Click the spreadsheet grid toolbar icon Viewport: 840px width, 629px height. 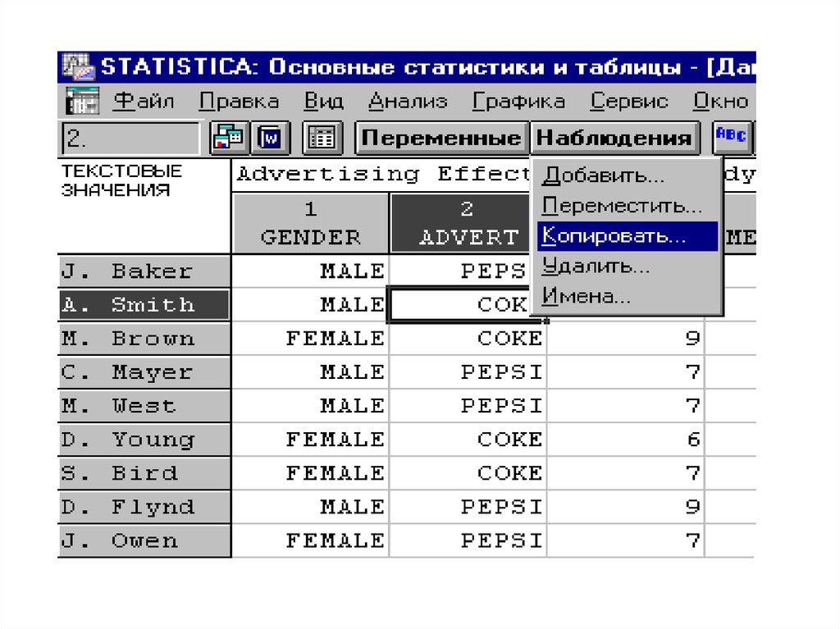pyautogui.click(x=322, y=139)
